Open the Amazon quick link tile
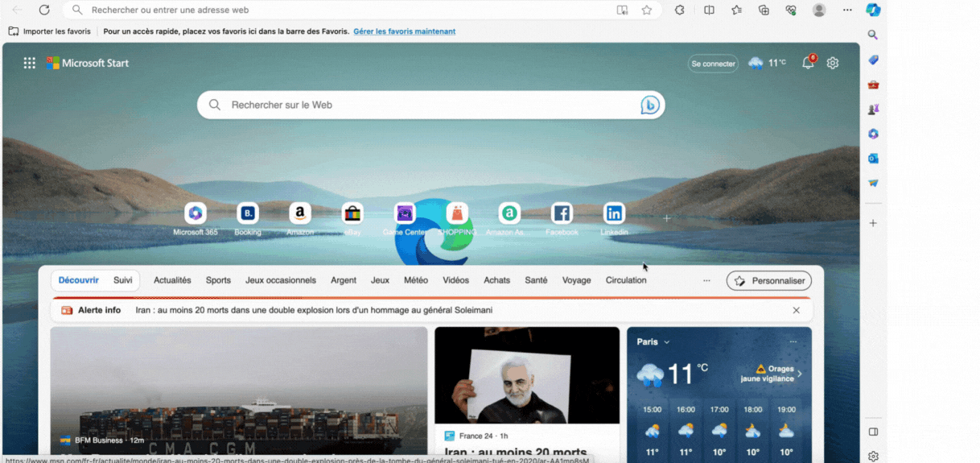 click(300, 213)
